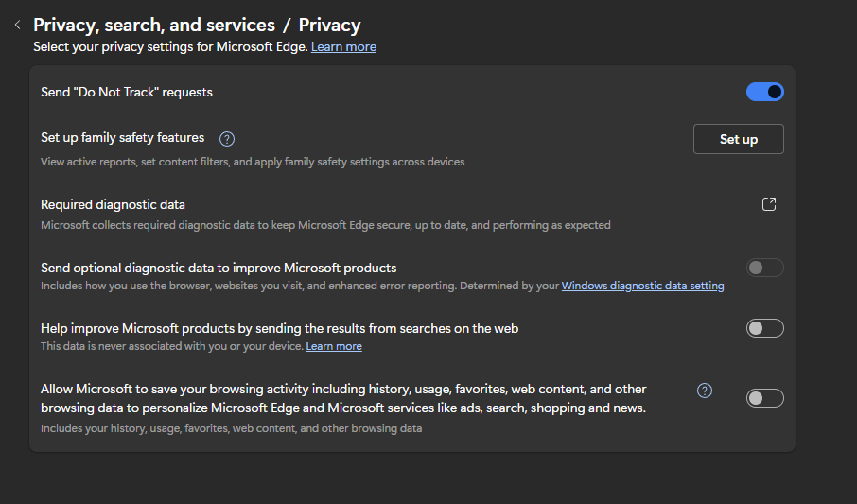
Task: Click the Set up family safety features label
Action: point(122,138)
